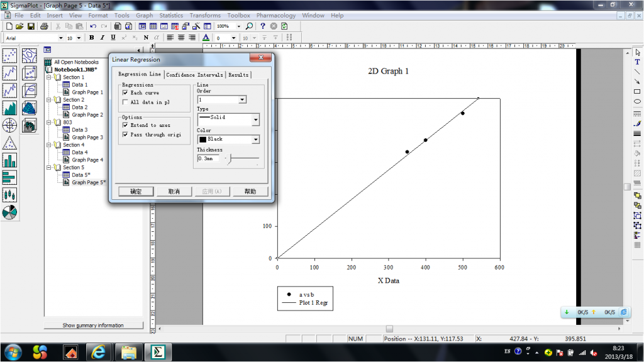Select the line plot graph icon

tap(9, 73)
